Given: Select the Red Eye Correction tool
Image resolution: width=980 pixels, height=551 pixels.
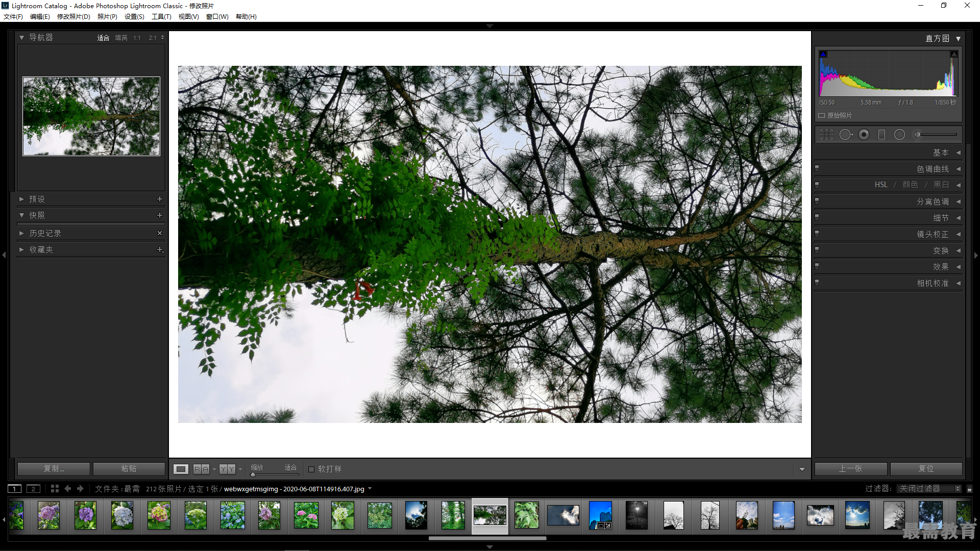Looking at the screenshot, I should pyautogui.click(x=864, y=135).
